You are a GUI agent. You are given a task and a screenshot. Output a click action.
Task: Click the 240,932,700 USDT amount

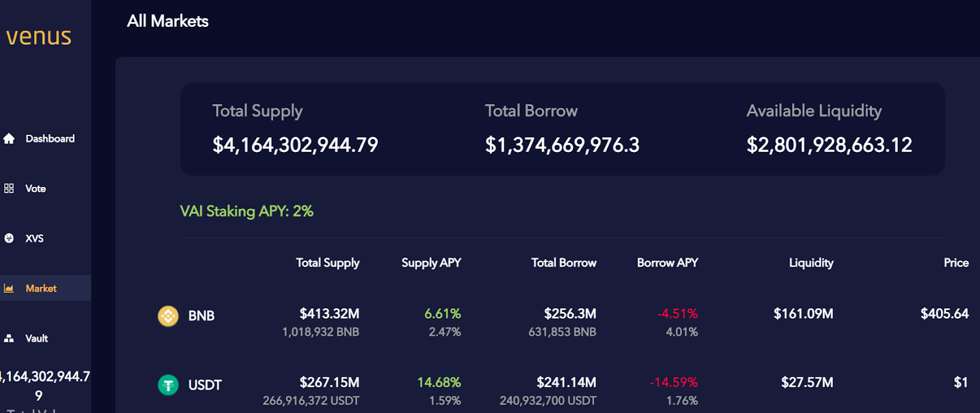click(x=548, y=401)
